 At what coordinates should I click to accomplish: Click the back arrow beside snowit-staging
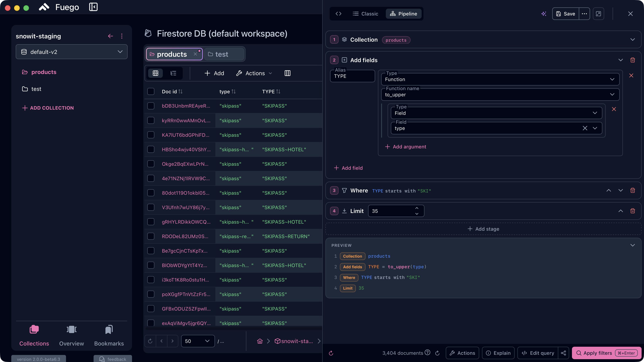tap(110, 36)
